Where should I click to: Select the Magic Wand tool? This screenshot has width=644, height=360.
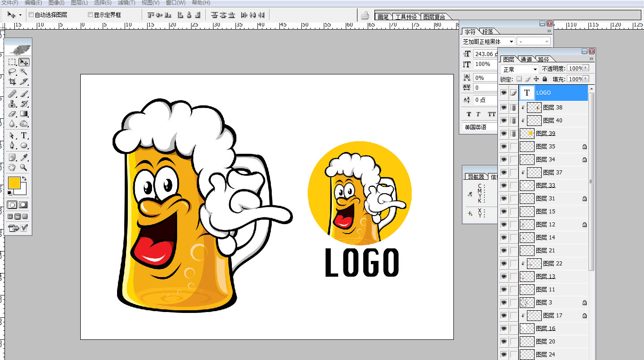pos(24,72)
